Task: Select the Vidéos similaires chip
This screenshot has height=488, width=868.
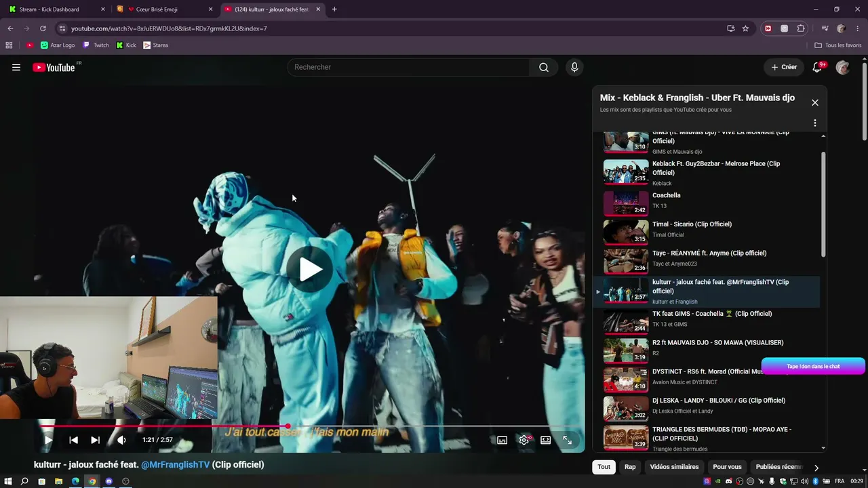Action: pyautogui.click(x=674, y=467)
